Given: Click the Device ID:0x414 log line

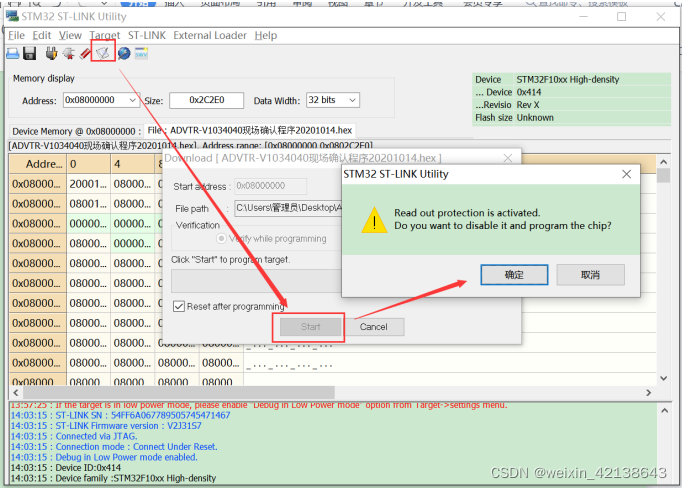Looking at the screenshot, I should [66, 468].
